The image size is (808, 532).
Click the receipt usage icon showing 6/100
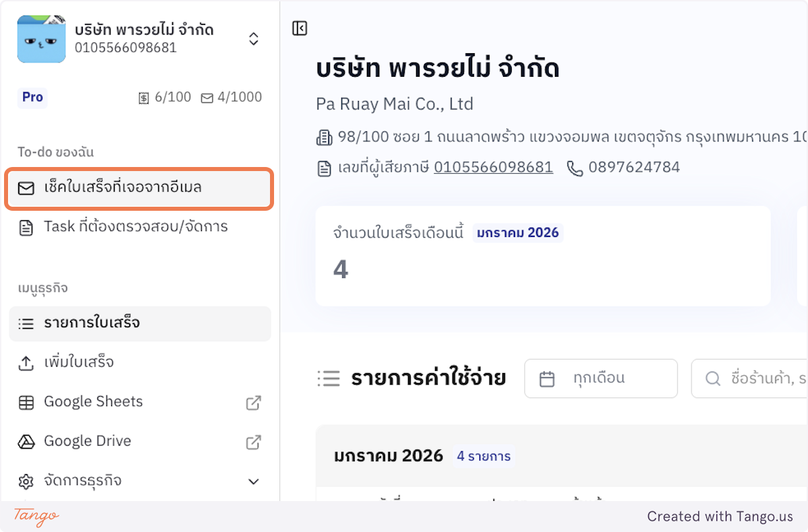(144, 97)
